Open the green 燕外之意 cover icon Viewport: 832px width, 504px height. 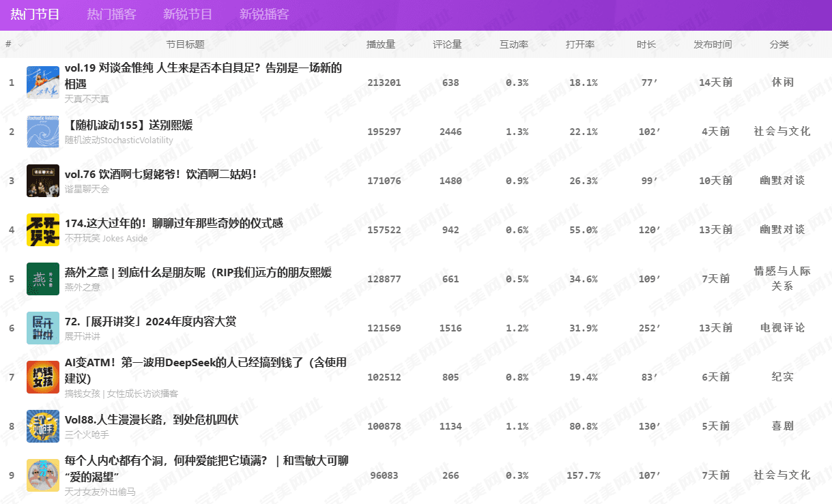[x=43, y=279]
